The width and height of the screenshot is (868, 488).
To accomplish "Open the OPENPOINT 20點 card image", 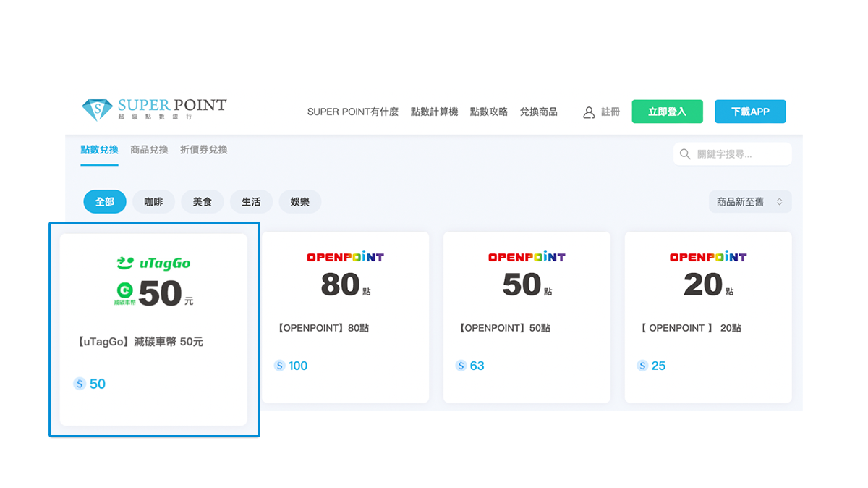I will (708, 275).
